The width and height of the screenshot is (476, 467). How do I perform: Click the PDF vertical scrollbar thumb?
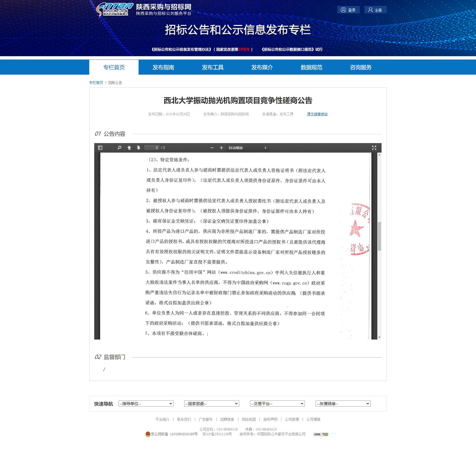coord(379,236)
